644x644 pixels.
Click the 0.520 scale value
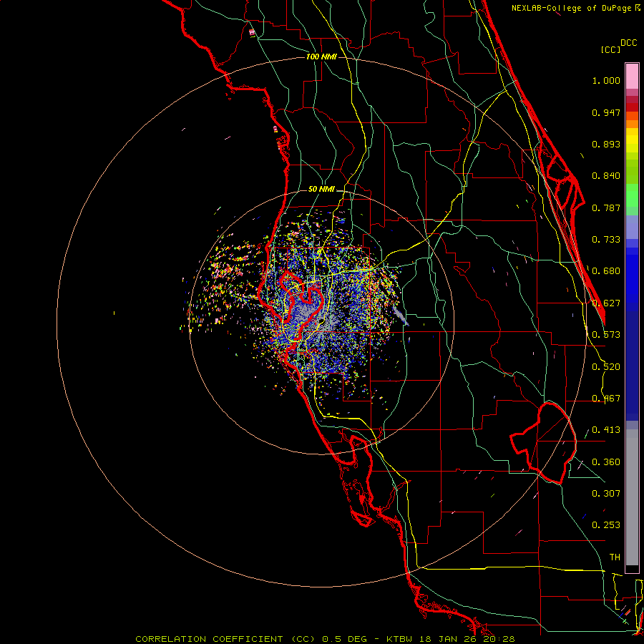point(606,367)
